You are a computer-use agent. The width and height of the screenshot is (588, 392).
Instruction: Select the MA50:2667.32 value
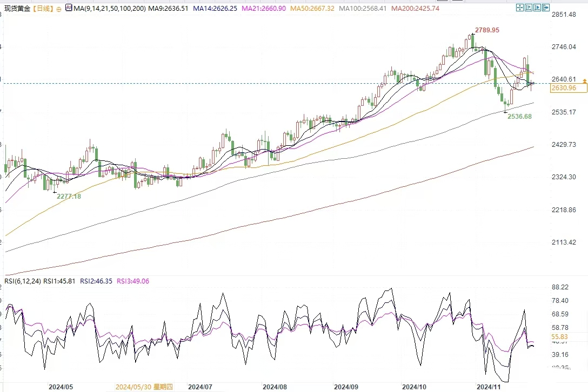click(x=312, y=8)
